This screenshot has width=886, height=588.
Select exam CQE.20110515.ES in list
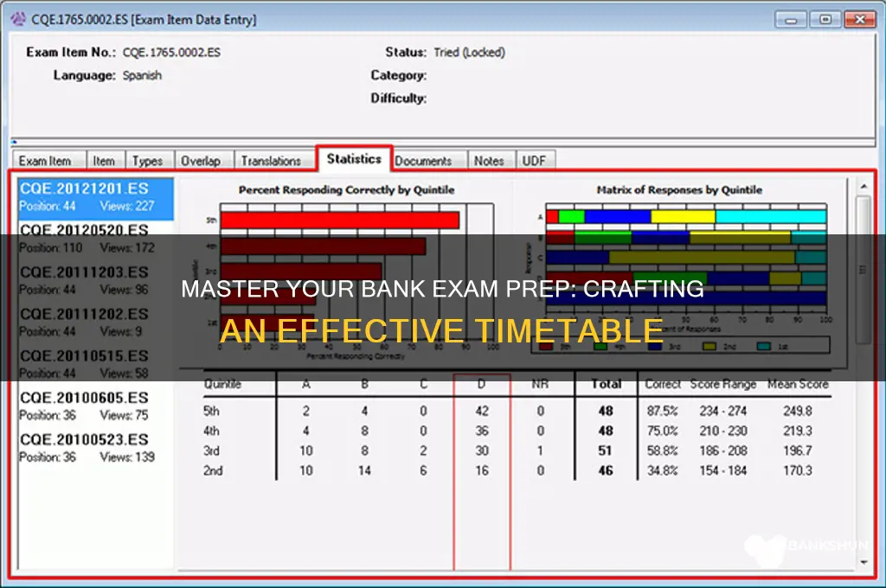pyautogui.click(x=95, y=364)
